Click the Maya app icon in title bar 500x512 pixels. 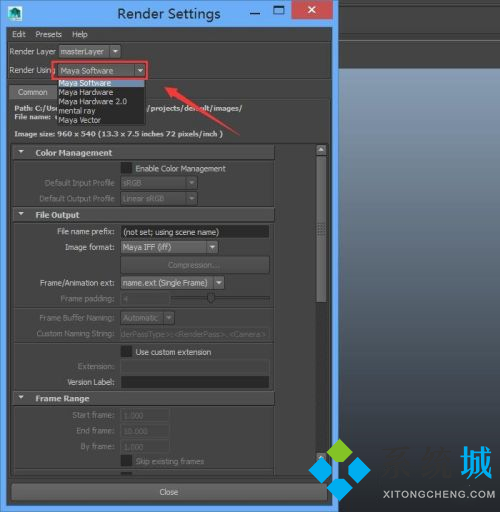coord(15,14)
